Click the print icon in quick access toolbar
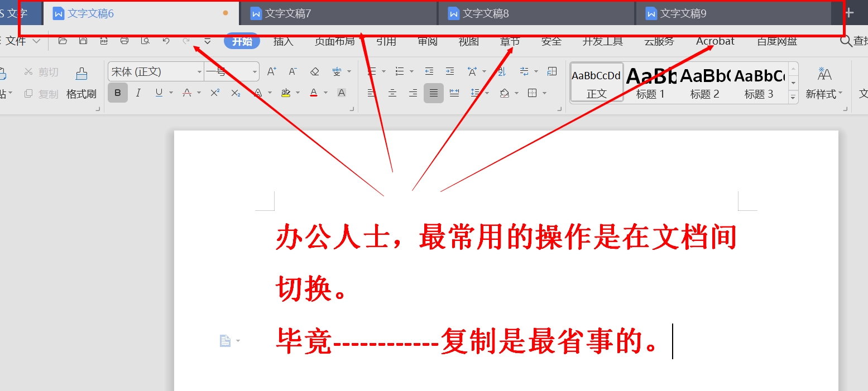 coord(124,41)
